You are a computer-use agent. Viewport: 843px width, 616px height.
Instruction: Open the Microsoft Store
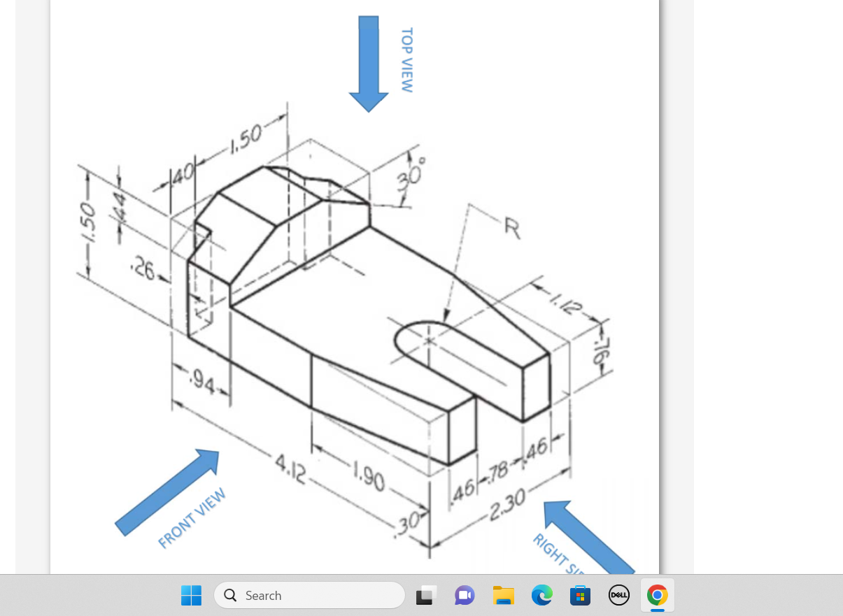click(x=580, y=595)
